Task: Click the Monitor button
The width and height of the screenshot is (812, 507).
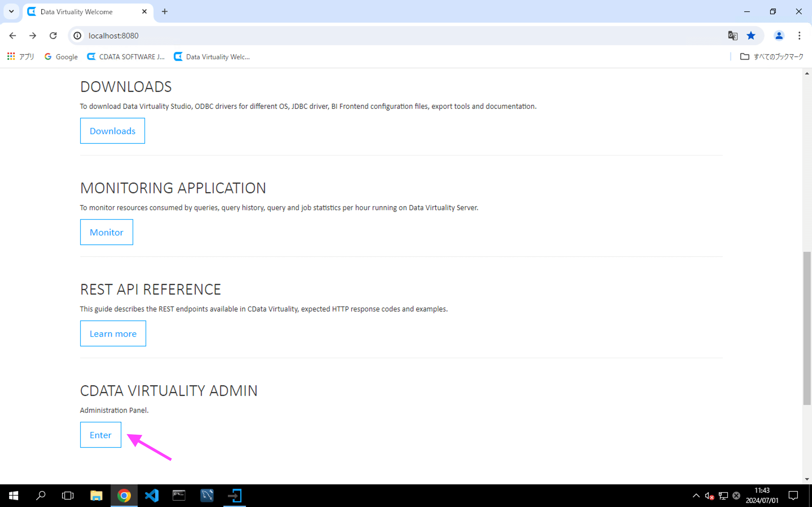Action: tap(106, 232)
